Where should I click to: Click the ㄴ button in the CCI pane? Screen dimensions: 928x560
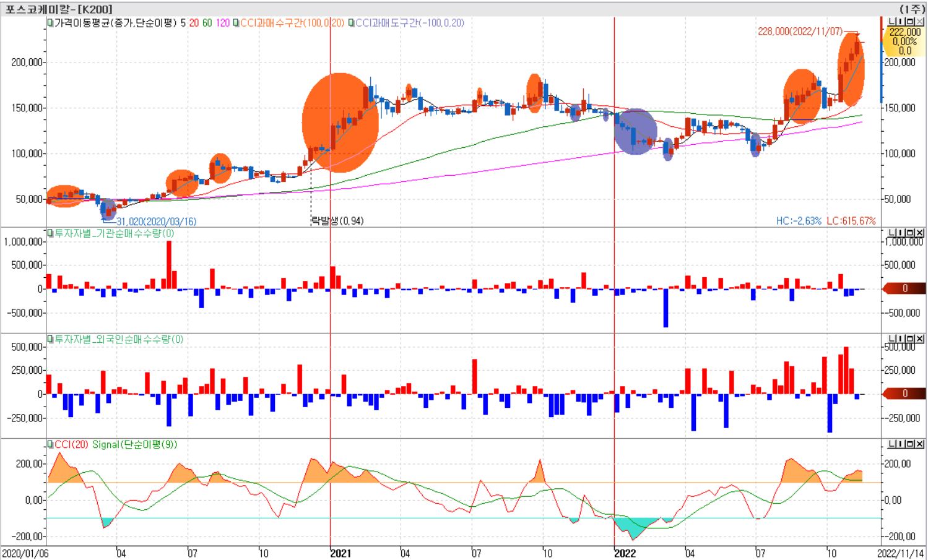892,444
